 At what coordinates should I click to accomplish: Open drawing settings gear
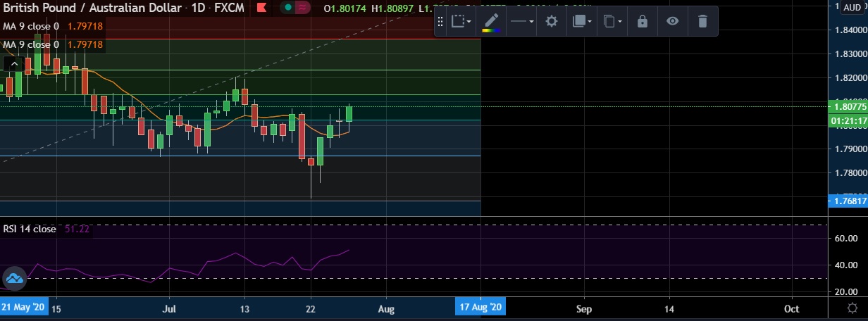[552, 21]
